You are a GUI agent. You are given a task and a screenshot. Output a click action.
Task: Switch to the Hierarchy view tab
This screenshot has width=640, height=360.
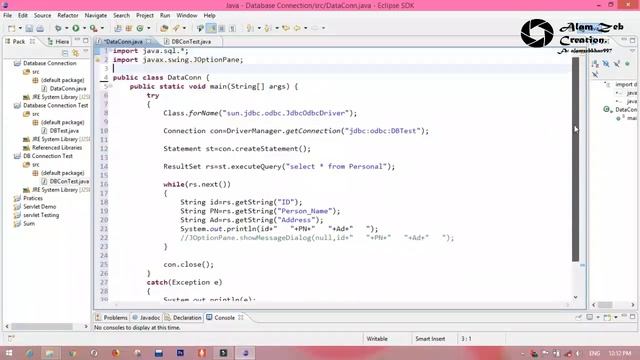(58, 41)
